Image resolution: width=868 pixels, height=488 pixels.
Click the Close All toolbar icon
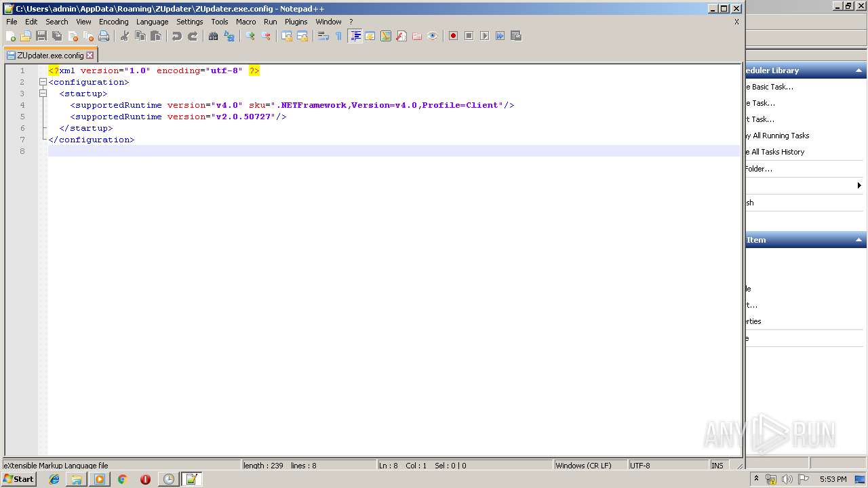point(88,36)
